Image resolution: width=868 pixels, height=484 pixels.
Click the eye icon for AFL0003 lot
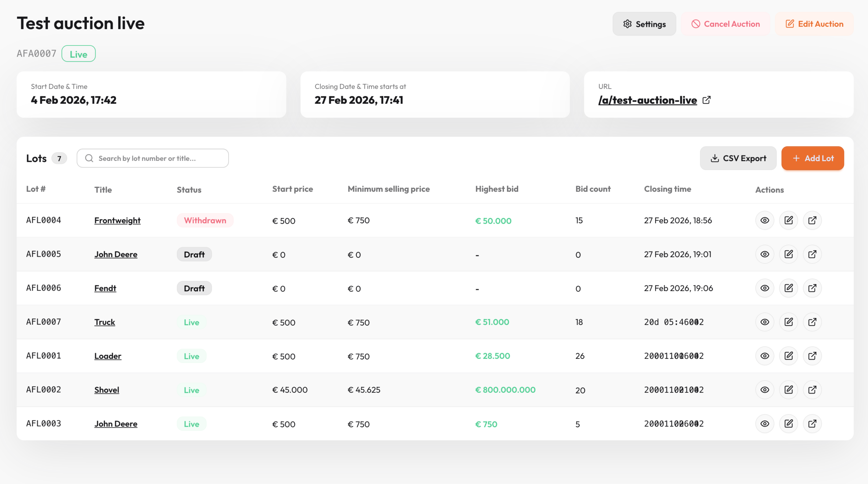click(x=765, y=424)
